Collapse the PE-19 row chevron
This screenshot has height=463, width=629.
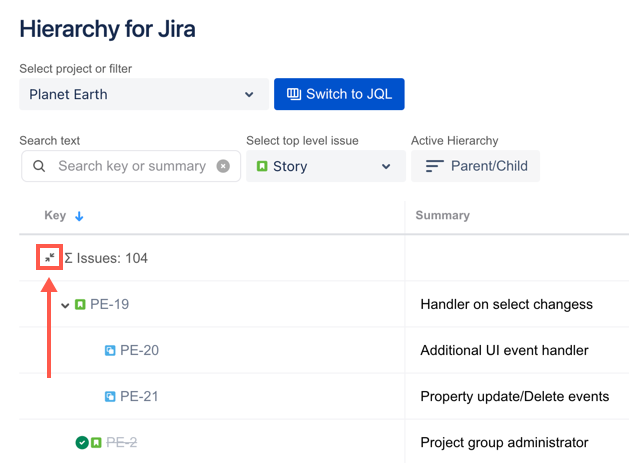[65, 305]
